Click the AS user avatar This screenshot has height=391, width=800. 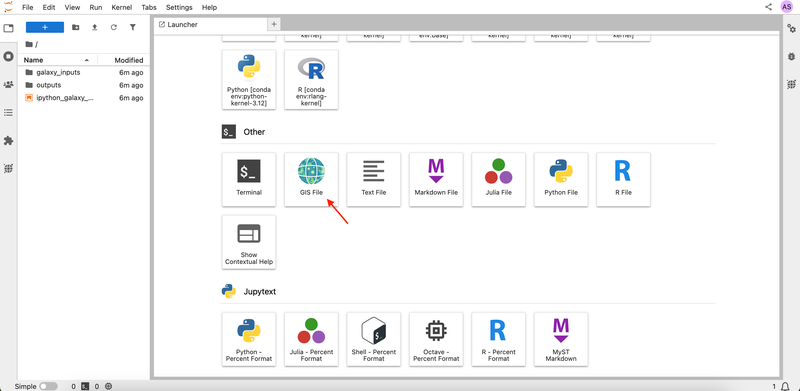[787, 7]
